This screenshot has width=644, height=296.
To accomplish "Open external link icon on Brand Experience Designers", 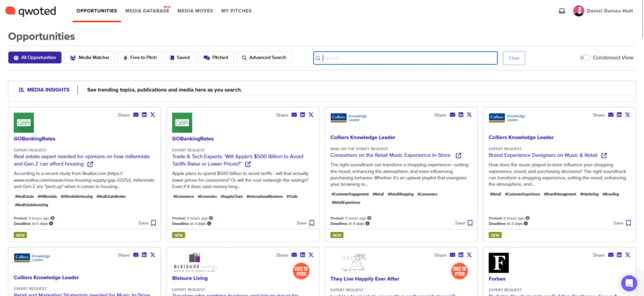I will pos(604,156).
